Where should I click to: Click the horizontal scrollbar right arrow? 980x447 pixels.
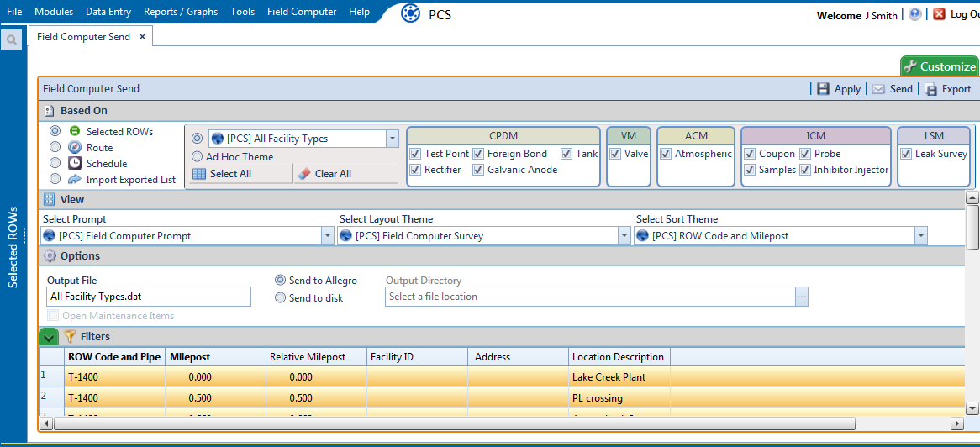point(956,423)
